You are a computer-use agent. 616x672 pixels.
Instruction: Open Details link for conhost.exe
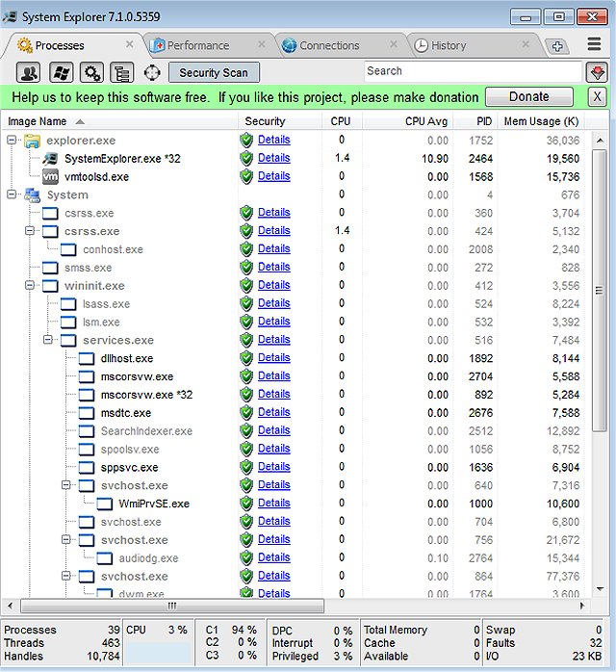(274, 248)
